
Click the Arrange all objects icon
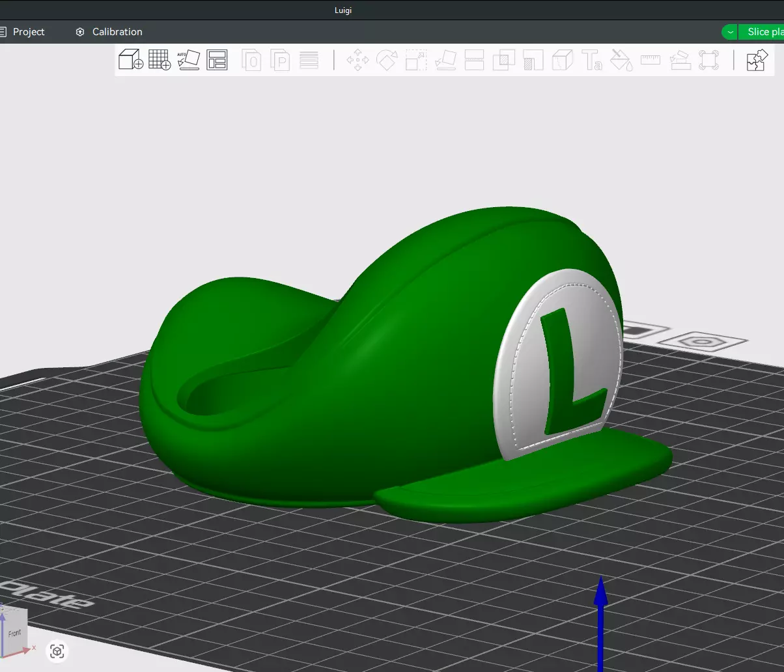(x=217, y=60)
